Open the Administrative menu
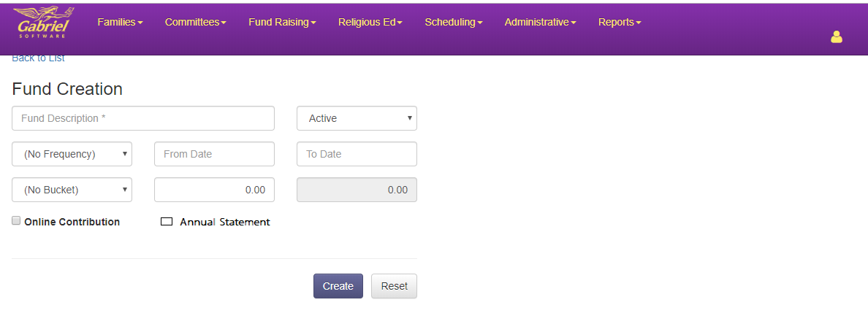 point(540,22)
